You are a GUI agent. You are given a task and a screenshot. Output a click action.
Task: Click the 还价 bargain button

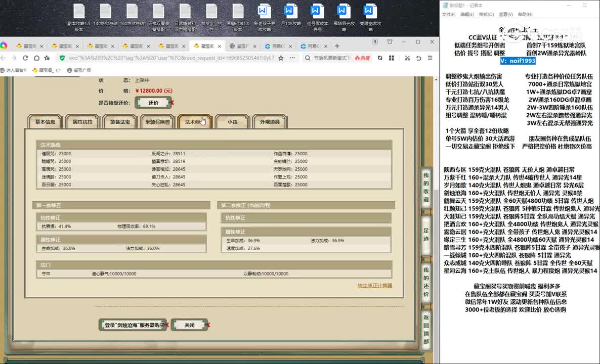point(153,103)
